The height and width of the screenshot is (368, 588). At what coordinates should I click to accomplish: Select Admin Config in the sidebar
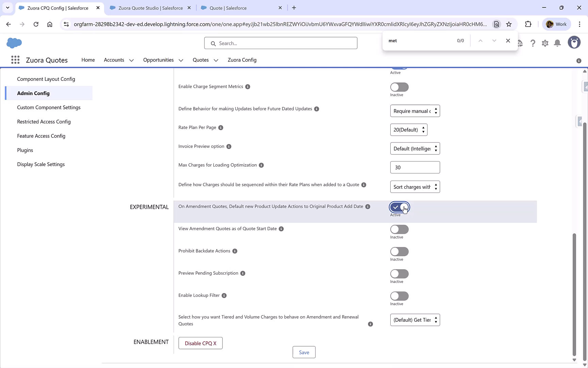[33, 93]
